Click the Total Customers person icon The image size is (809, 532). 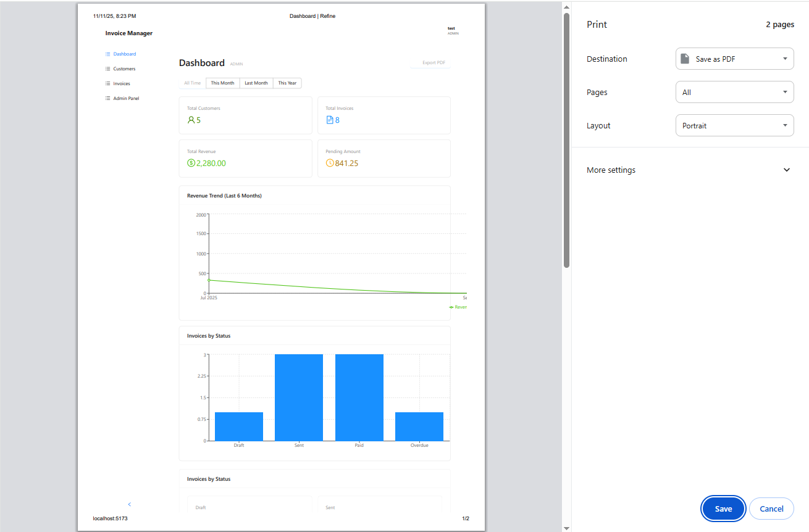pos(191,120)
